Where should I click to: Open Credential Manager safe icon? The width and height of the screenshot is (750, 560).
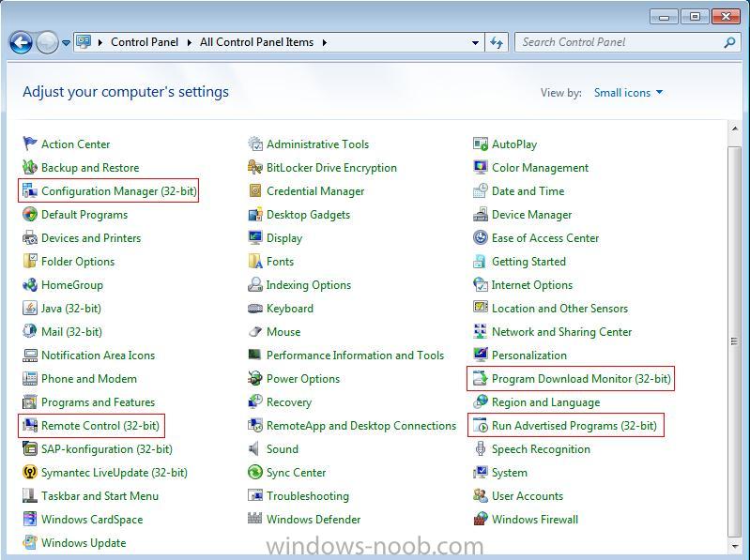pos(255,190)
